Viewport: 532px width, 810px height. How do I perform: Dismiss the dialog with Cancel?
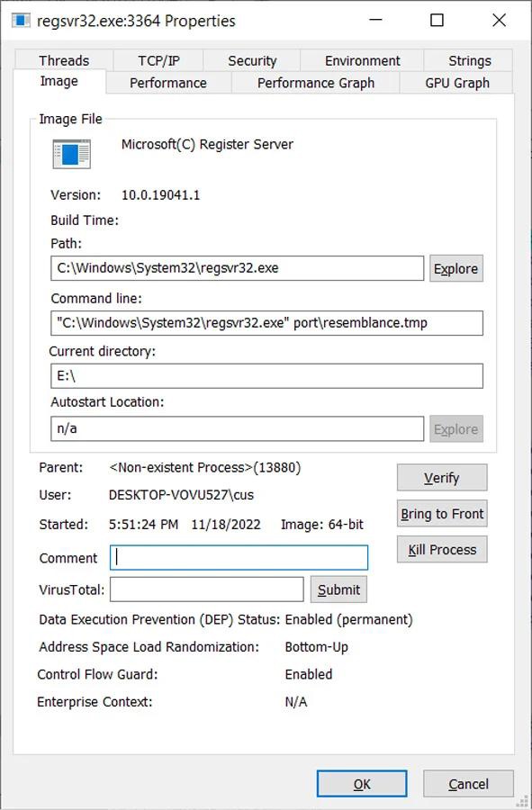tap(468, 784)
